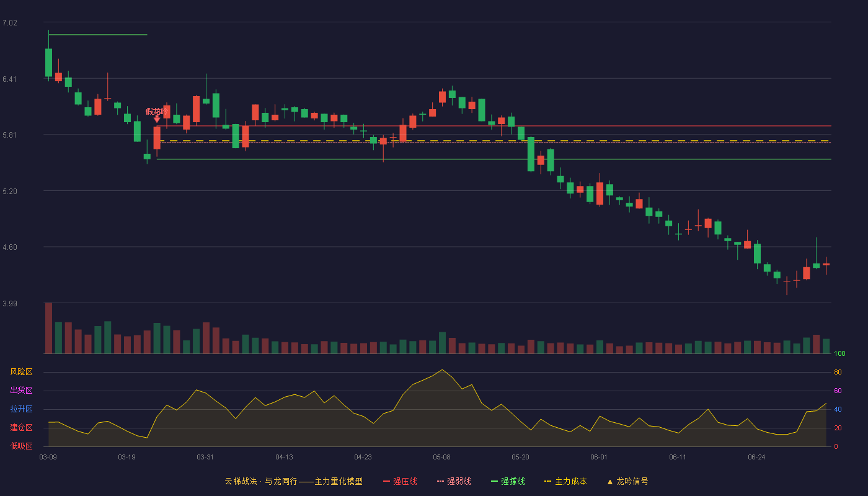Click the 04-13 date axis label
This screenshot has width=868, height=496.
(x=284, y=457)
